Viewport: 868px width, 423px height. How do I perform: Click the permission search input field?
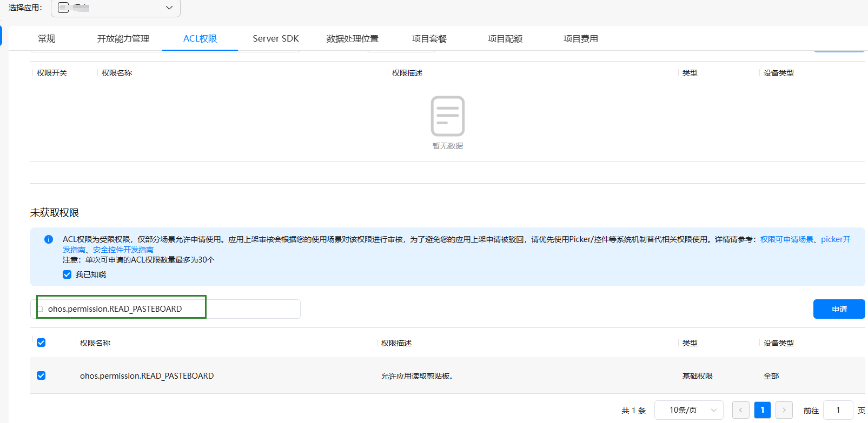coord(165,309)
